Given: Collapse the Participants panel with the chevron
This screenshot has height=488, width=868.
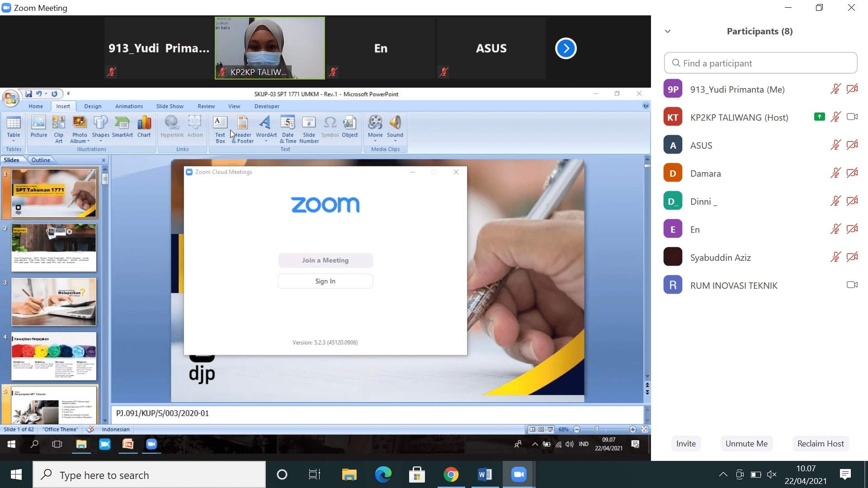Looking at the screenshot, I should coord(668,31).
